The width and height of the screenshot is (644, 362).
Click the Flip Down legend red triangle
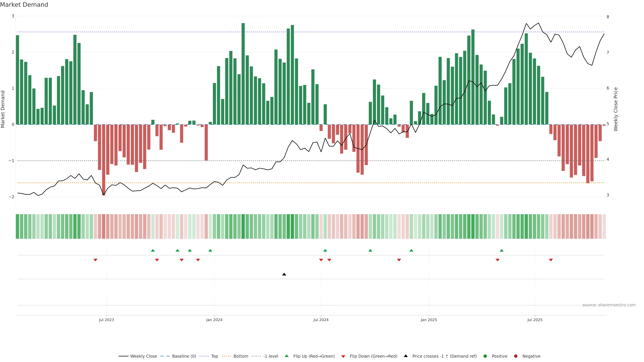[x=343, y=356]
